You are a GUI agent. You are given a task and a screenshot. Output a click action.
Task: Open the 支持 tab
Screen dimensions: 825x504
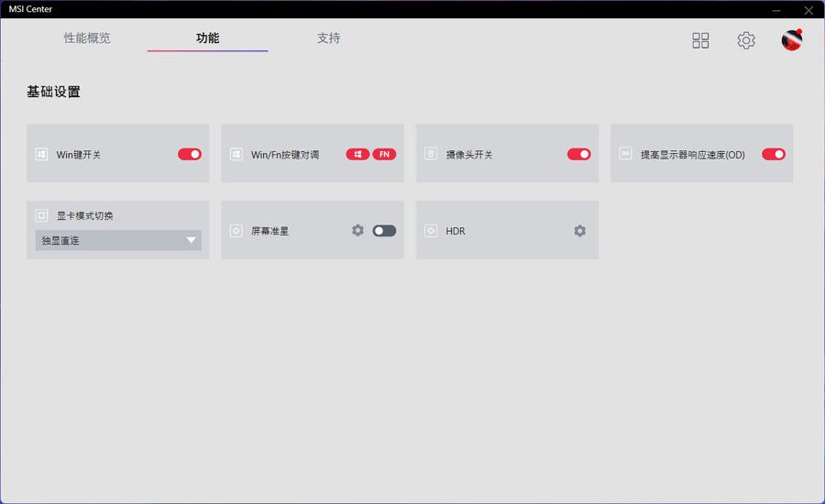[x=328, y=38]
